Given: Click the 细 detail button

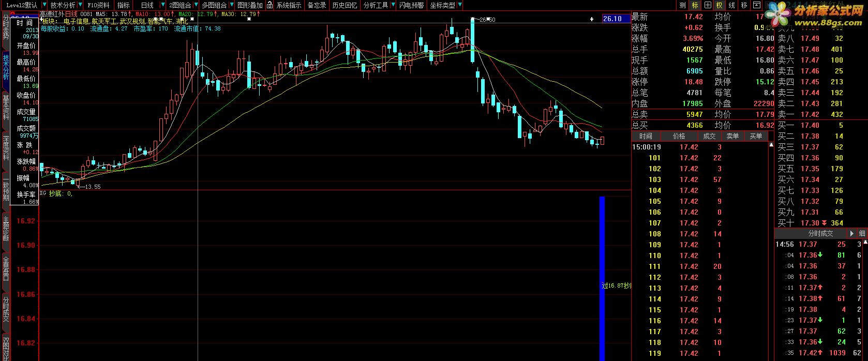Looking at the screenshot, I should (862, 233).
